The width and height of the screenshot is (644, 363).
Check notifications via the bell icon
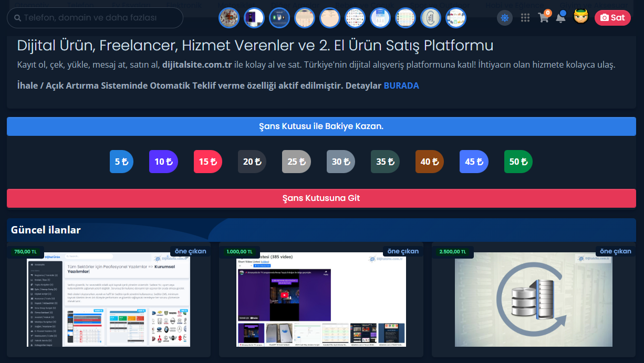560,17
